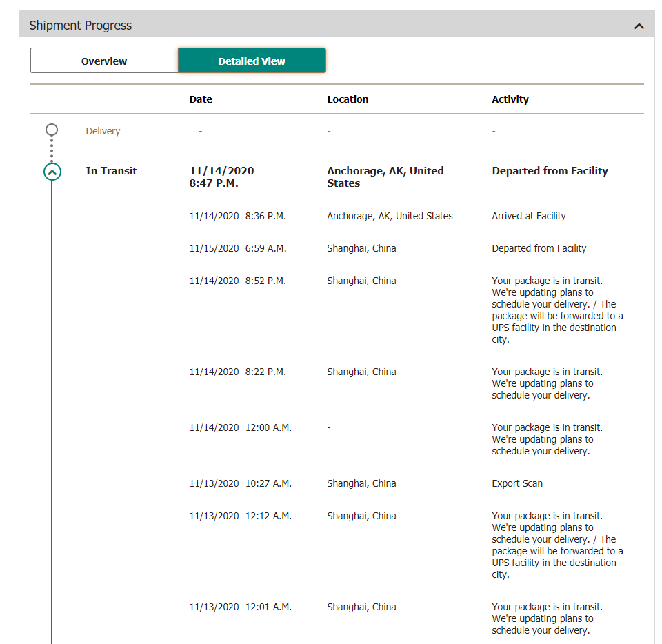The height and width of the screenshot is (644, 662).
Task: Select the bold 11/14/2020 8:47 P.M. date
Action: point(221,177)
